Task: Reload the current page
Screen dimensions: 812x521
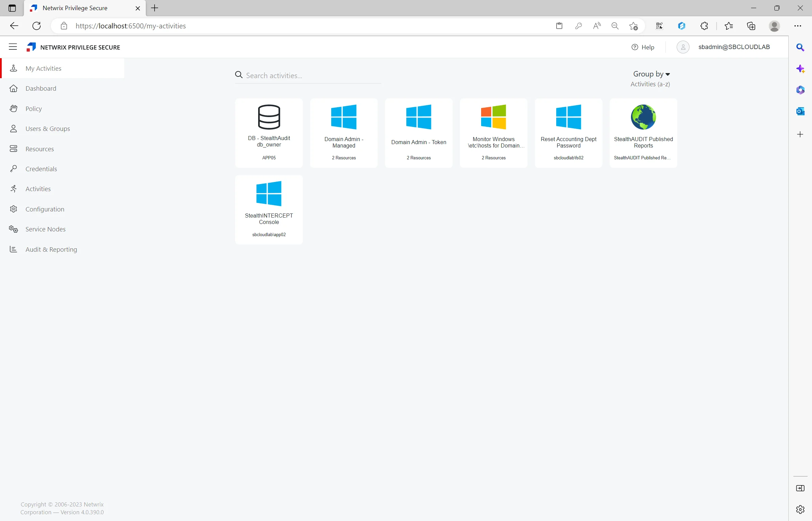Action: [x=37, y=26]
